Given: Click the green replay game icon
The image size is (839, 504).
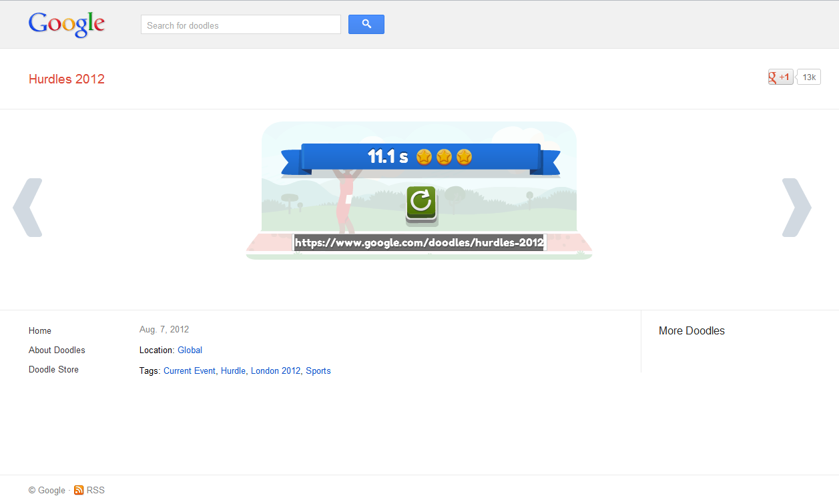Looking at the screenshot, I should (x=421, y=203).
